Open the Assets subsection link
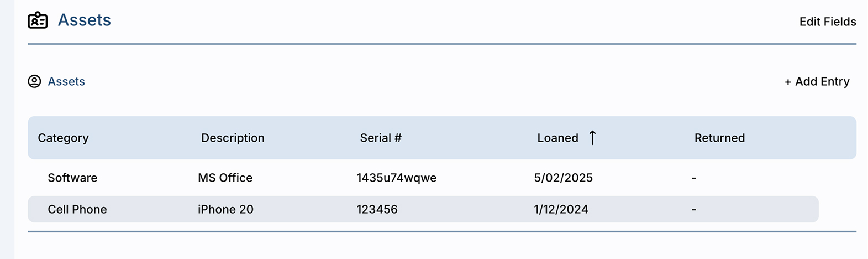 [66, 81]
